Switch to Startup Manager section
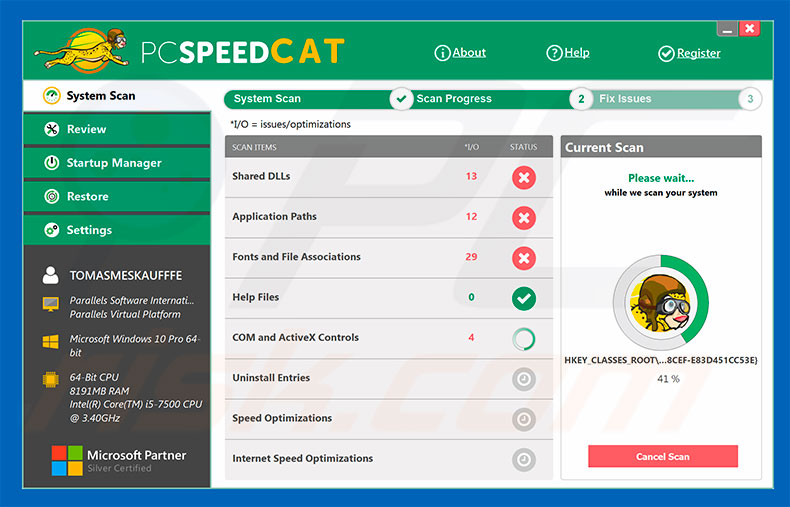This screenshot has height=507, width=790. tap(117, 163)
